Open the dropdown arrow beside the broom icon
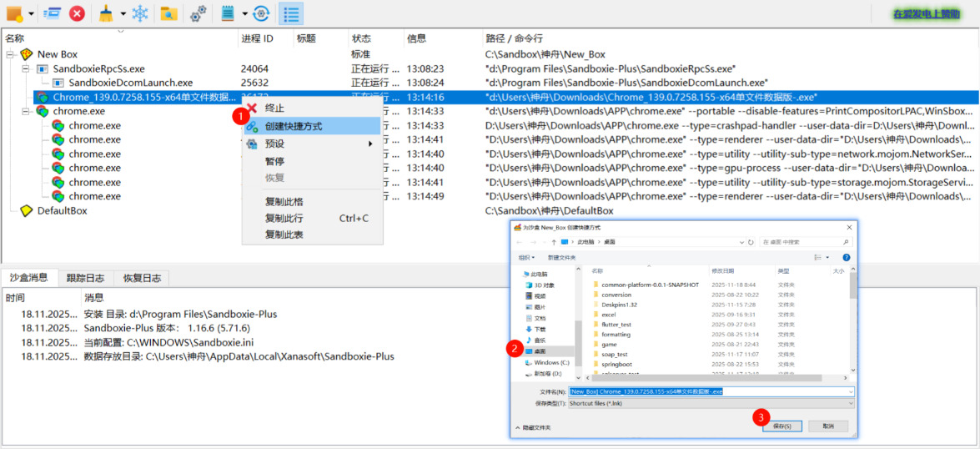This screenshot has height=449, width=980. tap(123, 13)
